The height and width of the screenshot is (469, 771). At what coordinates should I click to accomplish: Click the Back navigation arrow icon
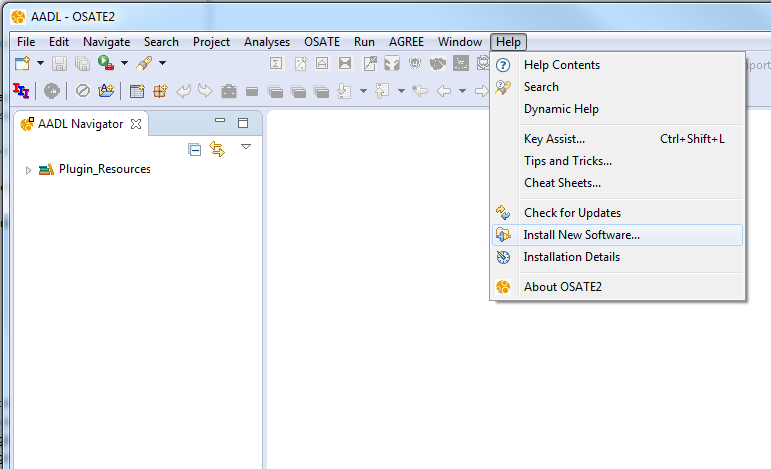444,91
